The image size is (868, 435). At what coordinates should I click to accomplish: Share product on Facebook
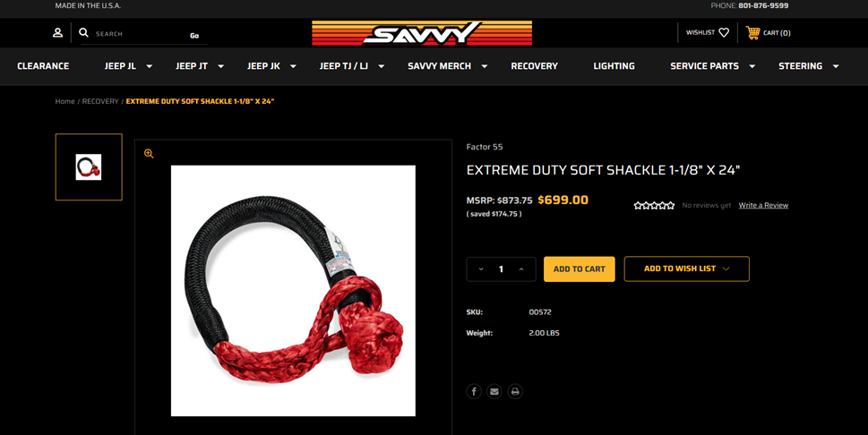[474, 391]
